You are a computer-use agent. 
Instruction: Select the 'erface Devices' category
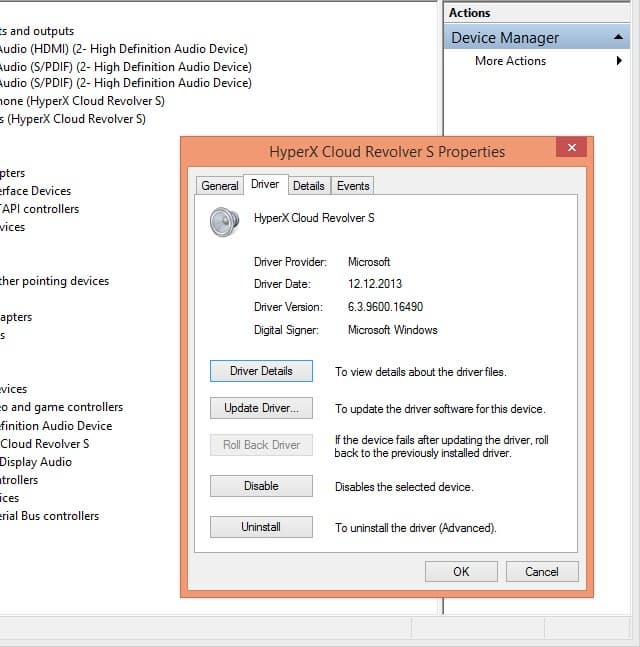click(35, 191)
